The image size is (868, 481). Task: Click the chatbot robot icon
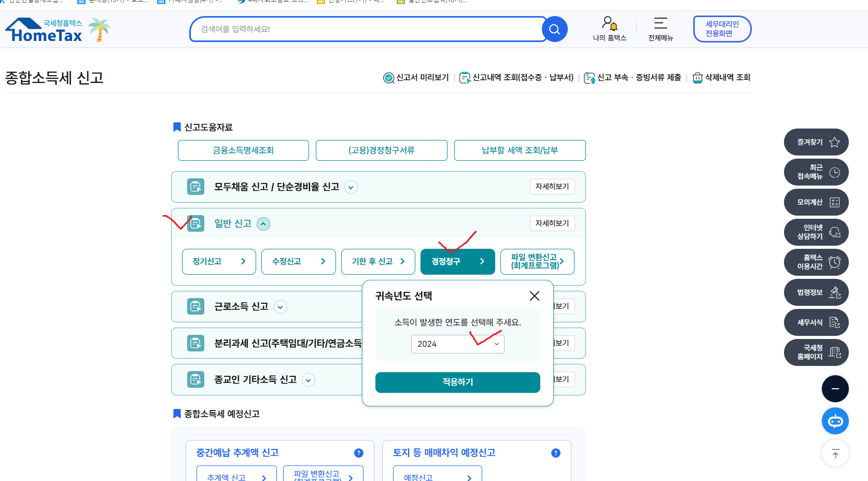click(835, 421)
